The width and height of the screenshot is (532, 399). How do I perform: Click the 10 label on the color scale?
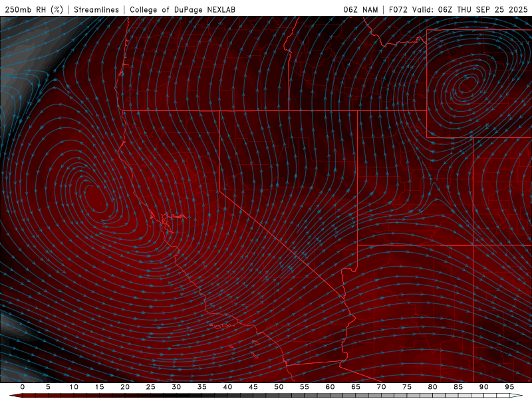(x=74, y=387)
